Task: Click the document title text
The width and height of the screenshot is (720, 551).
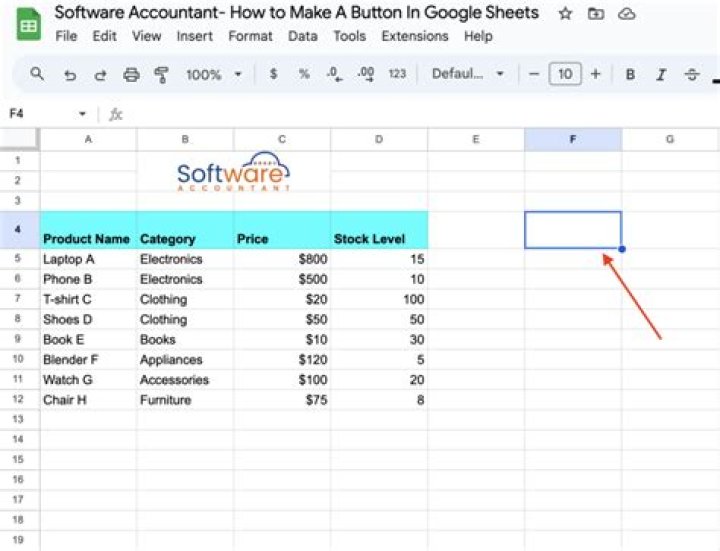Action: 297,13
